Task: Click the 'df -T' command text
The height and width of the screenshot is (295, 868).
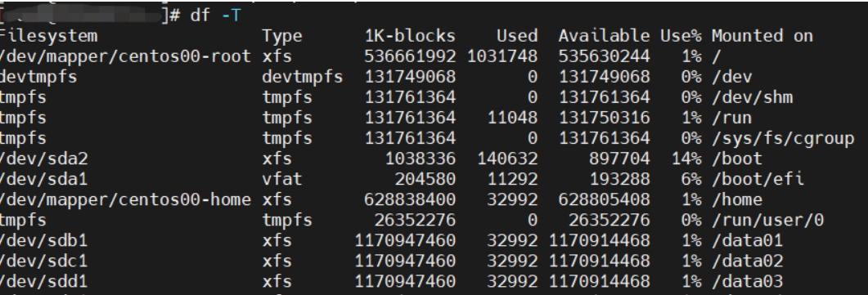Action: click(216, 16)
